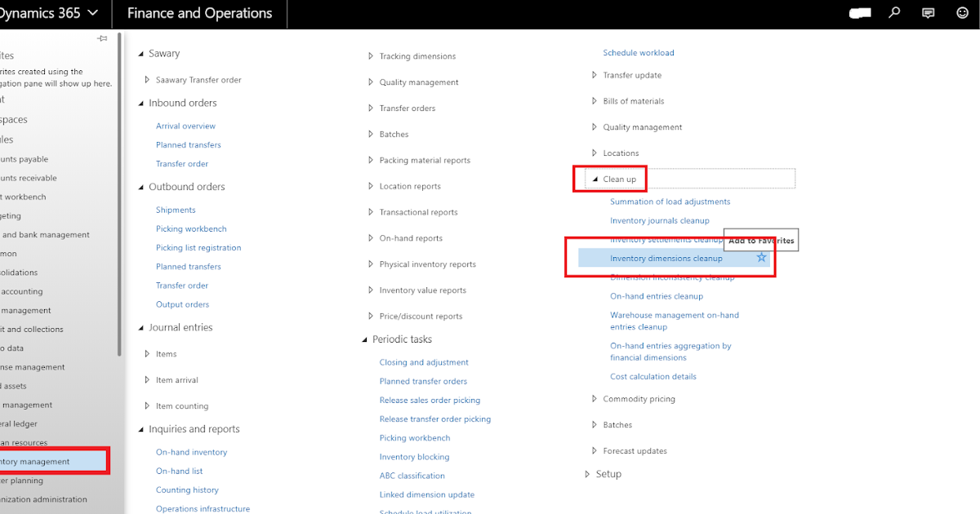Viewport: 980px width, 514px height.
Task: Click the Add to Favorites button
Action: tap(761, 239)
